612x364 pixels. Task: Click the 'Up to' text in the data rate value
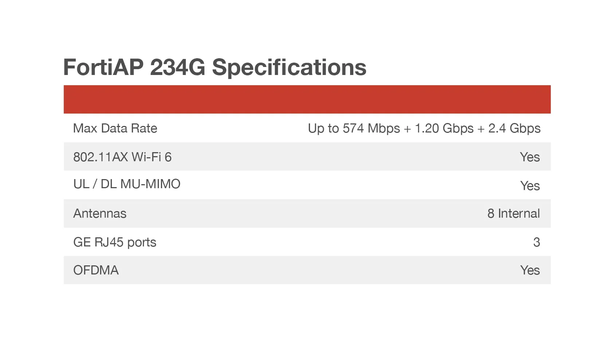coord(323,128)
